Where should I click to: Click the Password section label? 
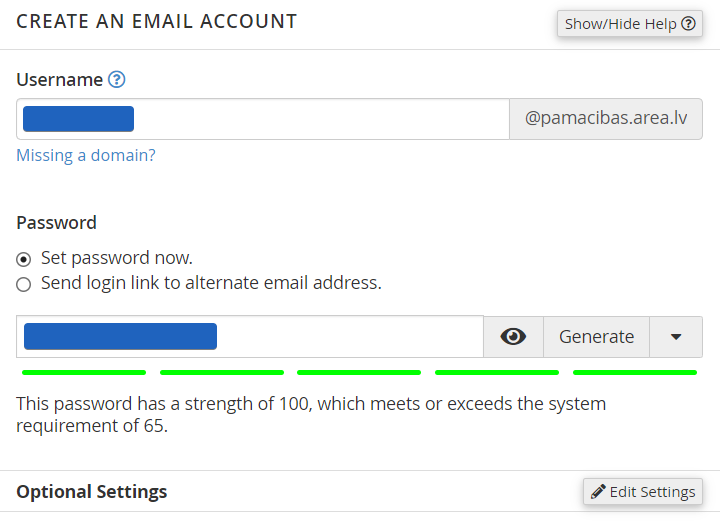click(57, 222)
